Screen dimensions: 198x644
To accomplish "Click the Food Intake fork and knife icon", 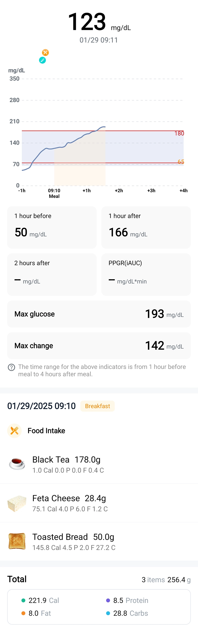I will point(14,431).
